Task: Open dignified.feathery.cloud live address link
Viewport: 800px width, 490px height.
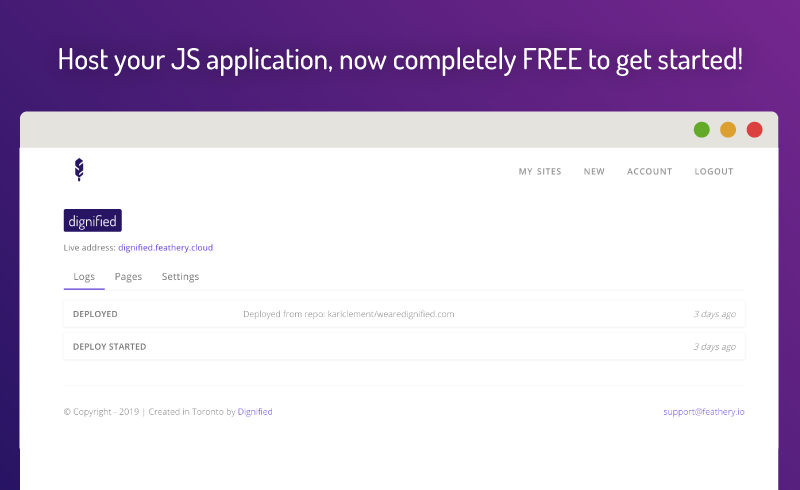Action: pyautogui.click(x=165, y=248)
